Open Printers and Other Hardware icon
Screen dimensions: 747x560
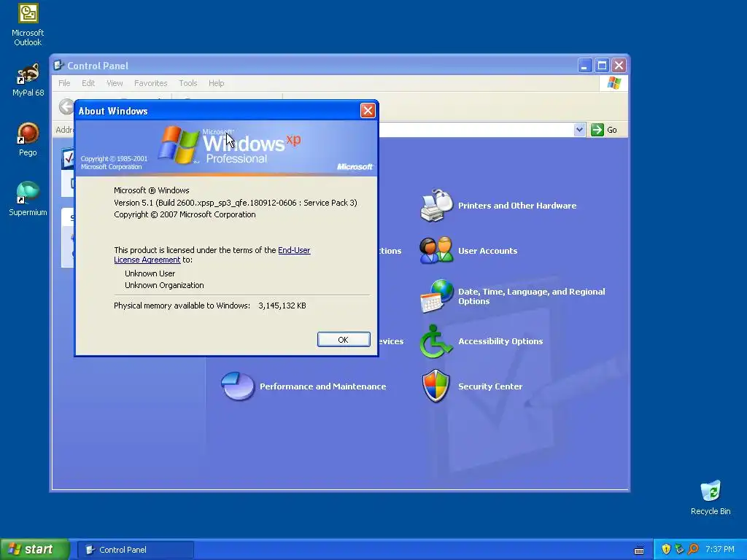click(x=436, y=205)
